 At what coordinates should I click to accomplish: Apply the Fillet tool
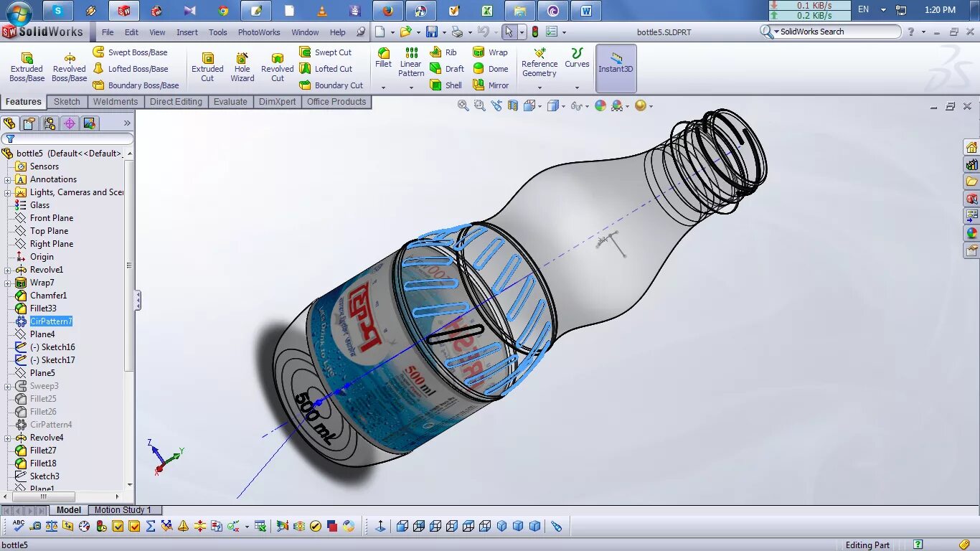tap(384, 58)
